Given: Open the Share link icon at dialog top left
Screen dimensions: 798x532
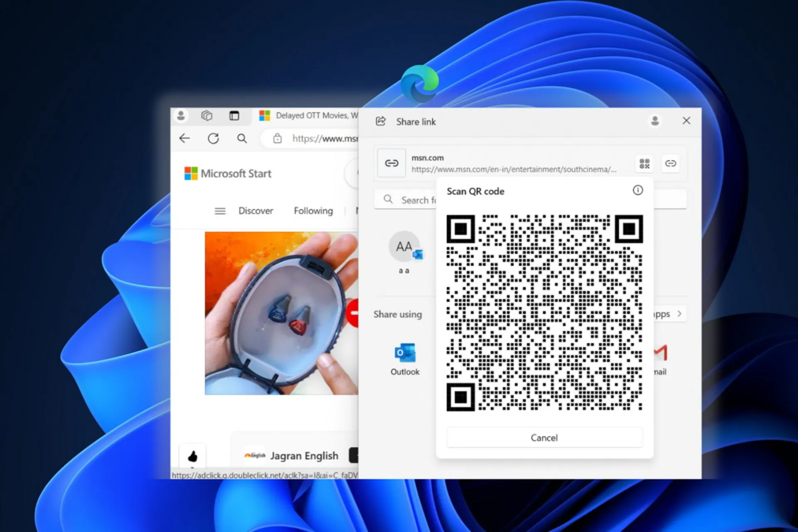Looking at the screenshot, I should pyautogui.click(x=381, y=121).
